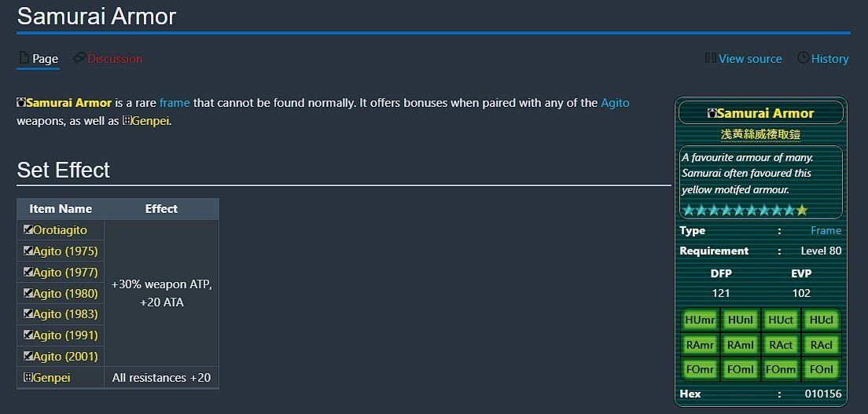
Task: Select the RAct class button
Action: click(x=781, y=346)
